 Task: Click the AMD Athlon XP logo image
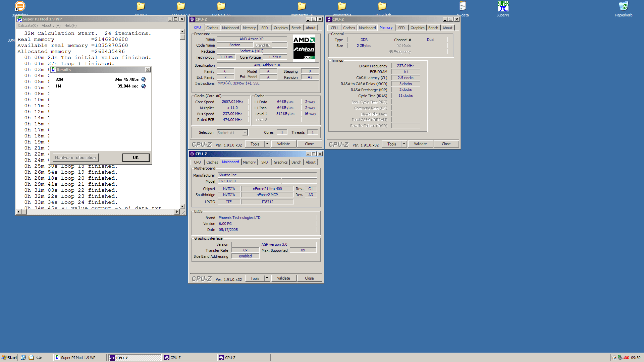[x=304, y=48]
